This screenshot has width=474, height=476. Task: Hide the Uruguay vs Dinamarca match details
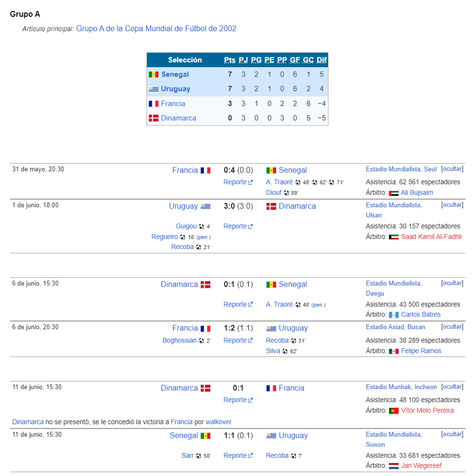452,205
